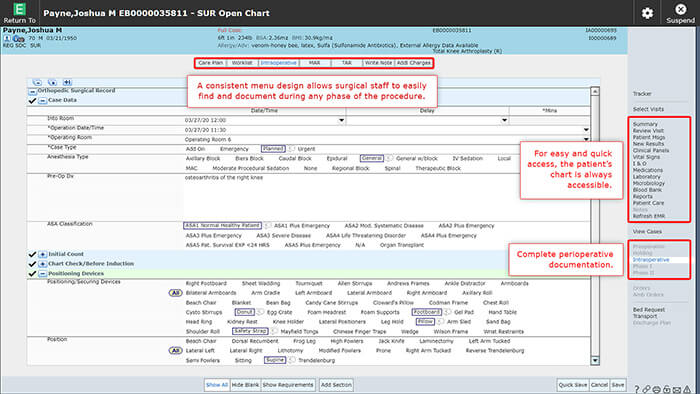This screenshot has height=394, width=700.
Task: Collapse Orthopedic Surgical Record
Action: tap(33, 91)
